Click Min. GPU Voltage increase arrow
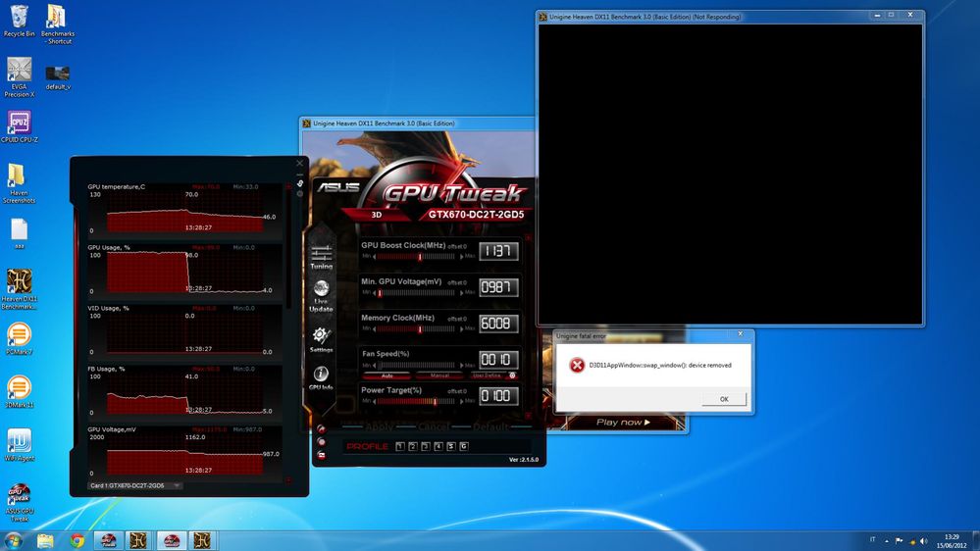 462,293
